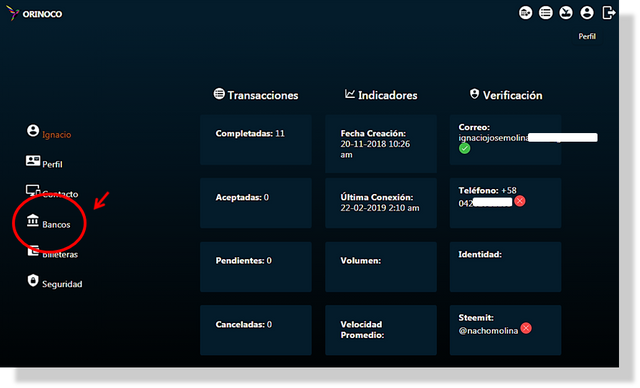Open the Perfil sidebar menu item
The image size is (640, 388).
(x=52, y=164)
